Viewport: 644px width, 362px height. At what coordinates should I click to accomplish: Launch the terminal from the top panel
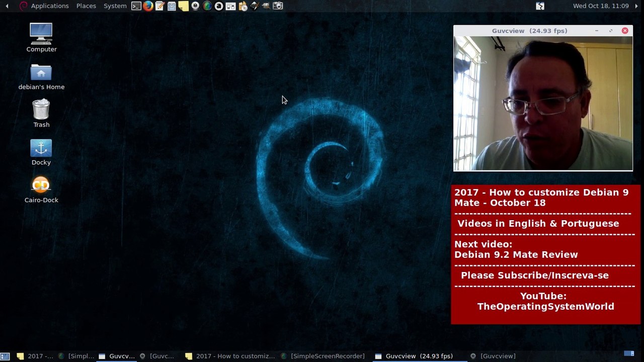click(136, 6)
